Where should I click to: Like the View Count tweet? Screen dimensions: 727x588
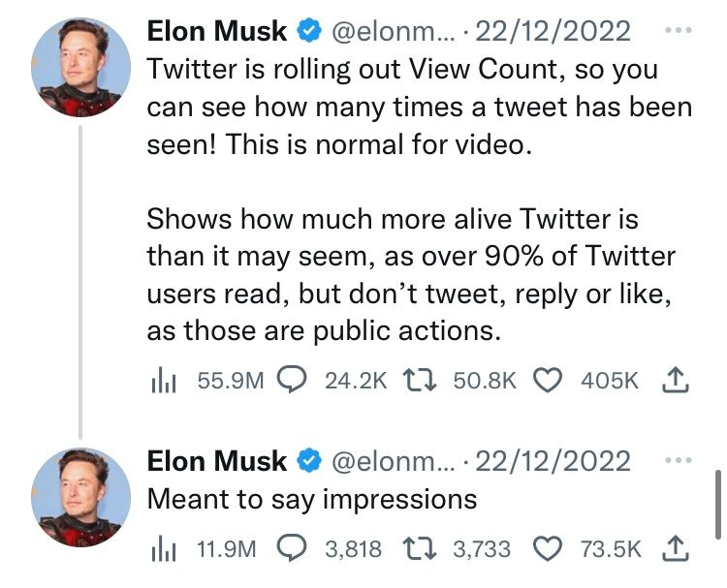(548, 380)
